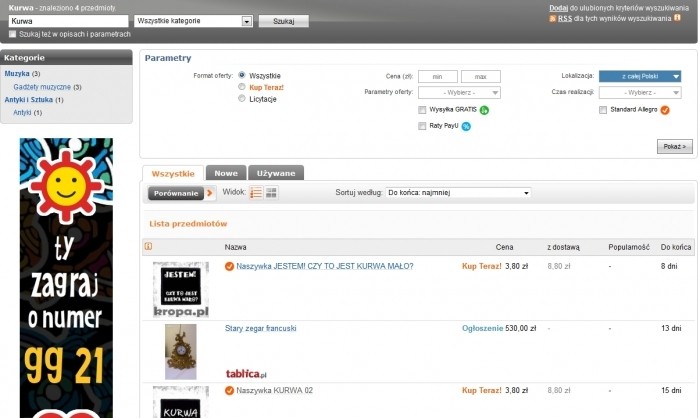Check 'Szukaj też w opisach i parametrach'
This screenshot has height=418, width=700.
click(x=12, y=34)
